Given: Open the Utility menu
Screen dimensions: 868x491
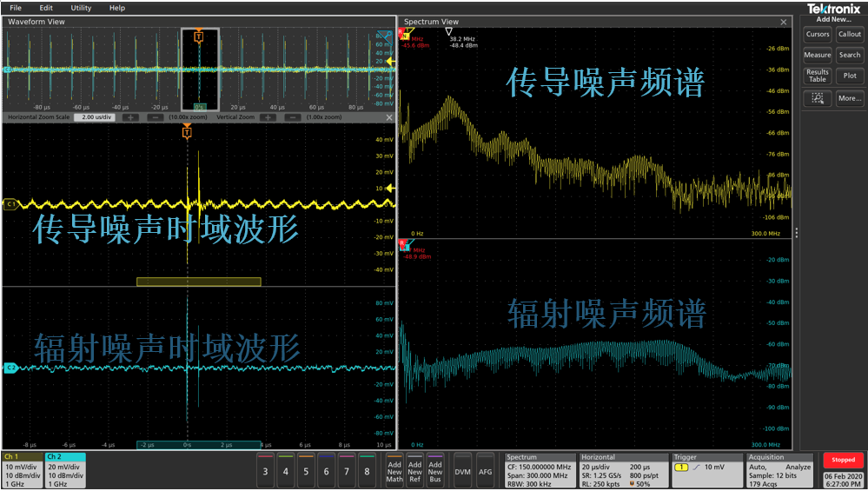Looking at the screenshot, I should pyautogui.click(x=81, y=8).
